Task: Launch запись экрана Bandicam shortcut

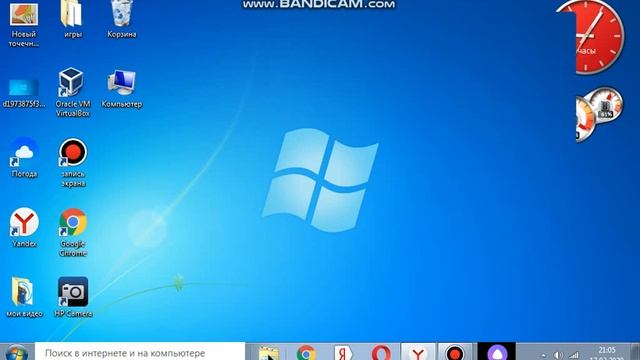Action: 73,162
